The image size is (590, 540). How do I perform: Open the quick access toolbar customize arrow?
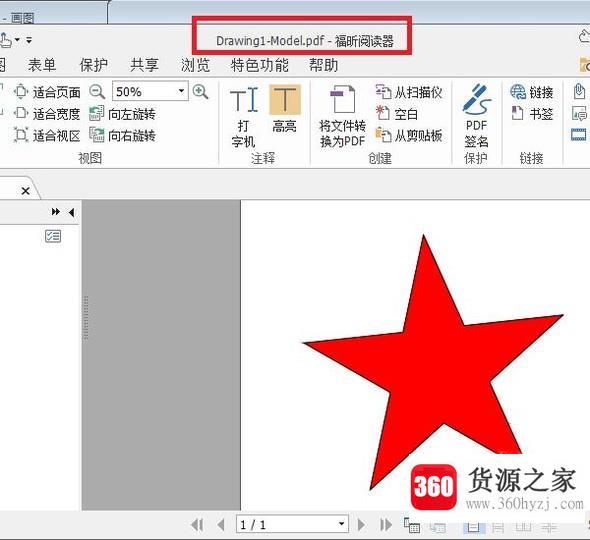click(29, 40)
